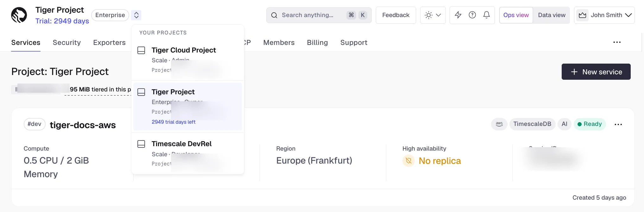
Task: Go to the Billing tab
Action: click(x=317, y=42)
